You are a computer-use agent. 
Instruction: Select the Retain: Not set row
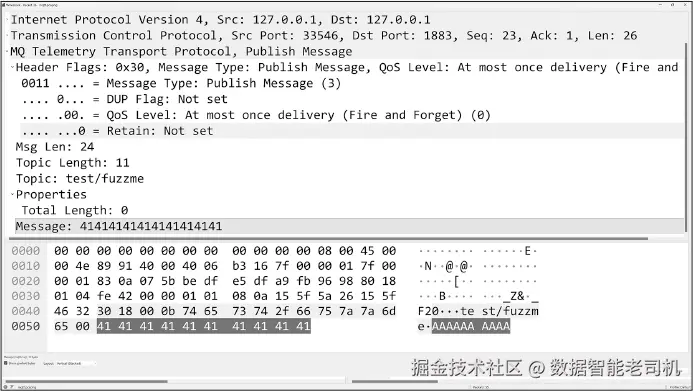coord(352,131)
